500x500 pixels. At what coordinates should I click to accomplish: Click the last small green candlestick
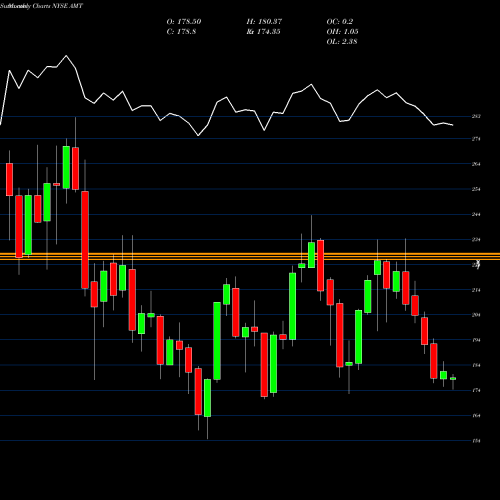(453, 379)
